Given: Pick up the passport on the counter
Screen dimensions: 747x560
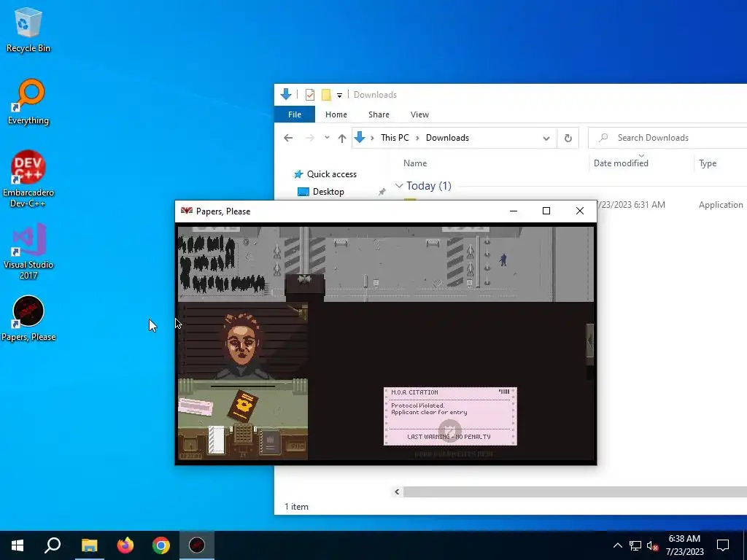Looking at the screenshot, I should pyautogui.click(x=243, y=405).
